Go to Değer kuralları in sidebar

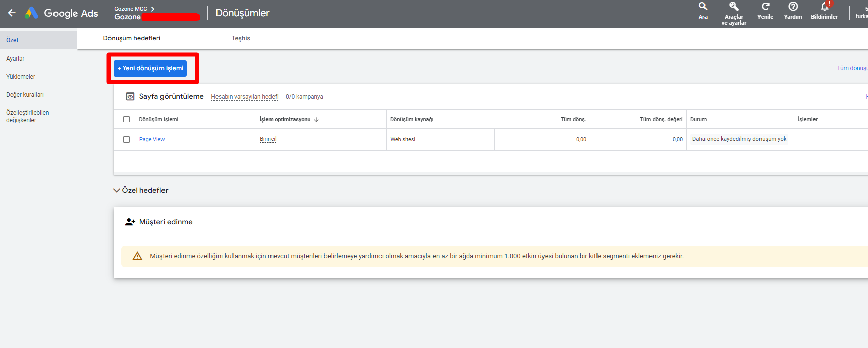25,95
